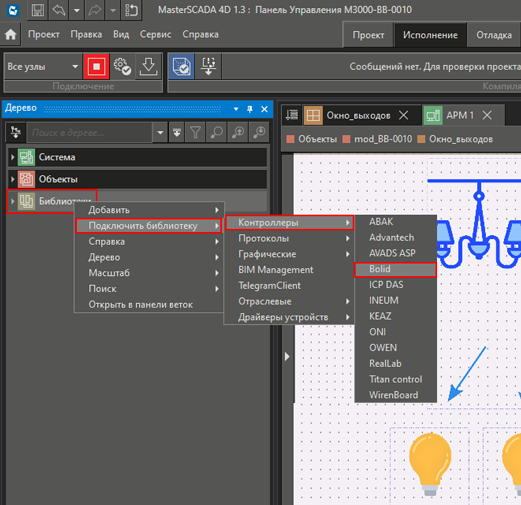Switch to the Отладка tab
521x505 pixels.
coord(494,35)
